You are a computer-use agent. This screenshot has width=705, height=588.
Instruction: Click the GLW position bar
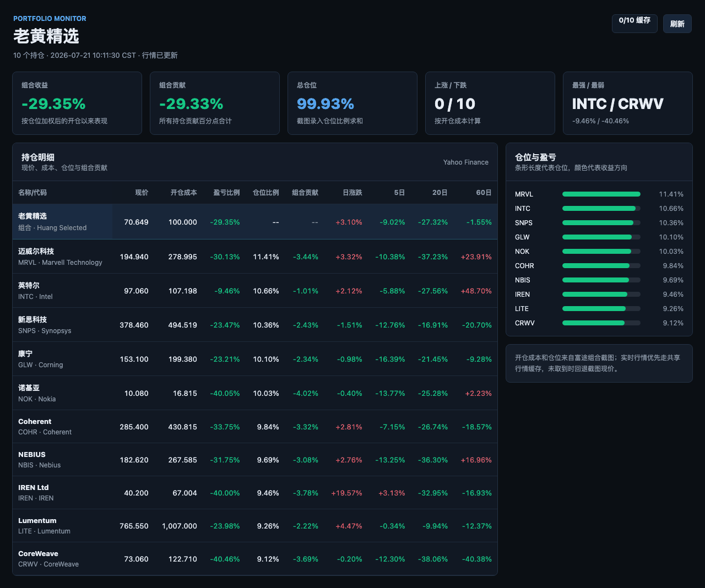pyautogui.click(x=601, y=237)
